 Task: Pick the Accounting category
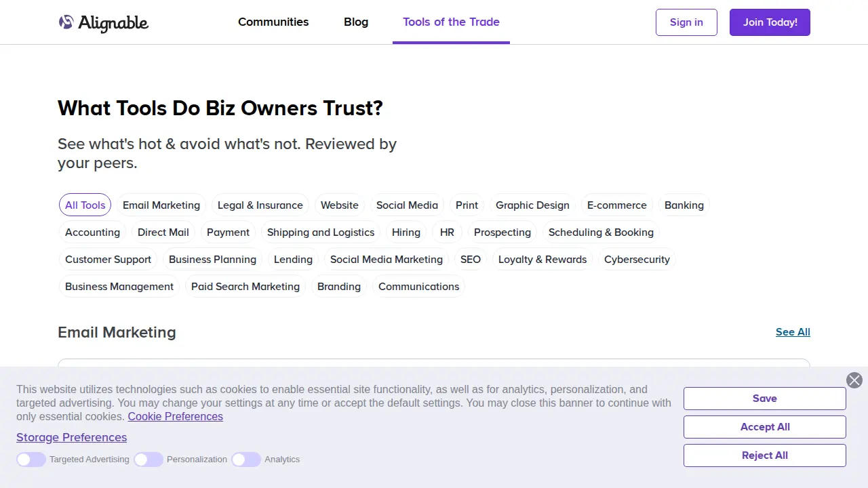click(x=92, y=232)
